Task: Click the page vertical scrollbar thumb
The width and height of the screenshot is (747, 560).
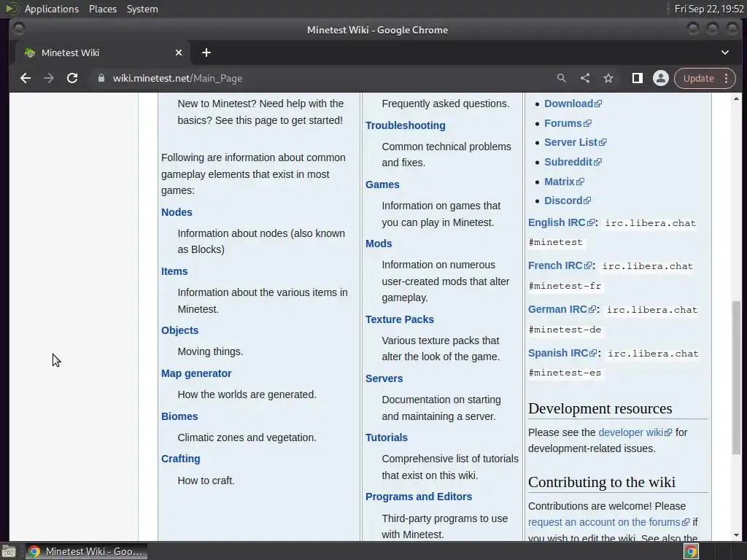Action: click(736, 377)
